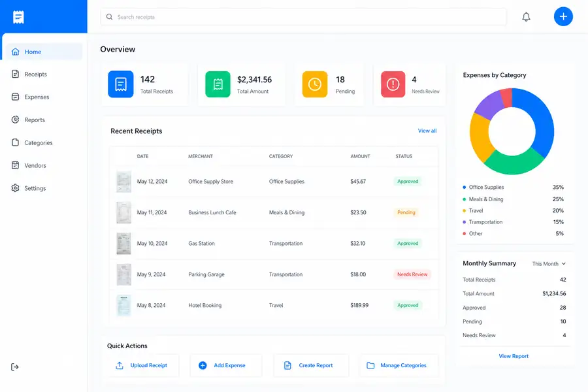Viewport: 588px width, 392px height.
Task: Open the May 12 receipt thumbnail
Action: [x=123, y=182]
